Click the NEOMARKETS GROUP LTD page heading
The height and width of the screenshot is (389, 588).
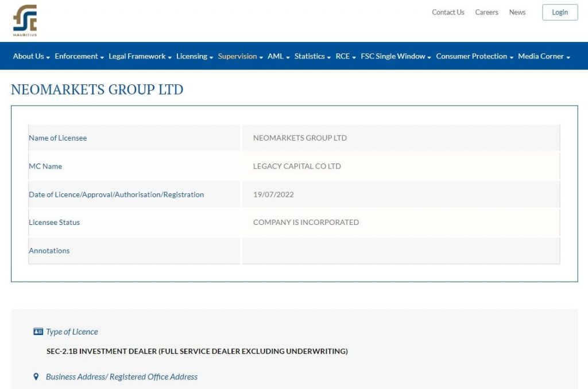tap(97, 90)
